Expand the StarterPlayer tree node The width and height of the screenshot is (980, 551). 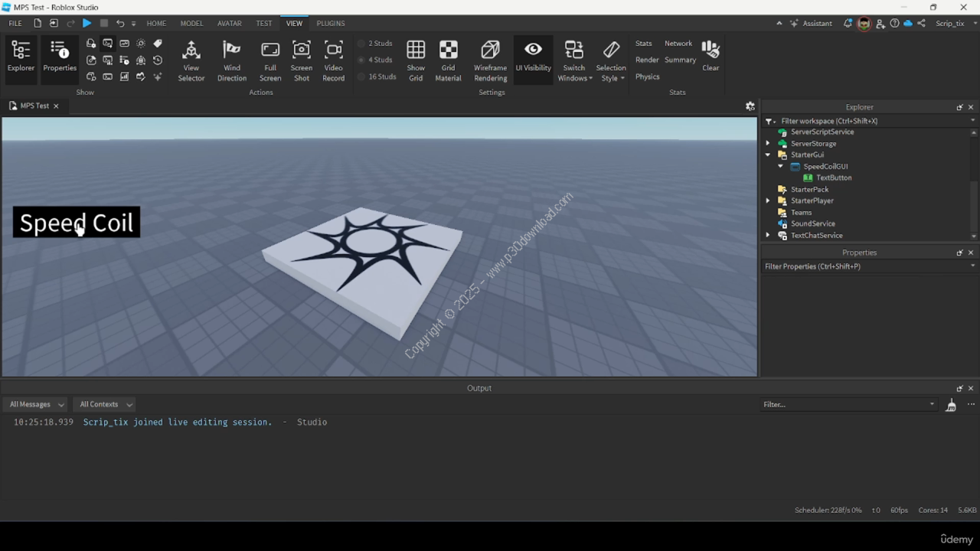coord(768,201)
